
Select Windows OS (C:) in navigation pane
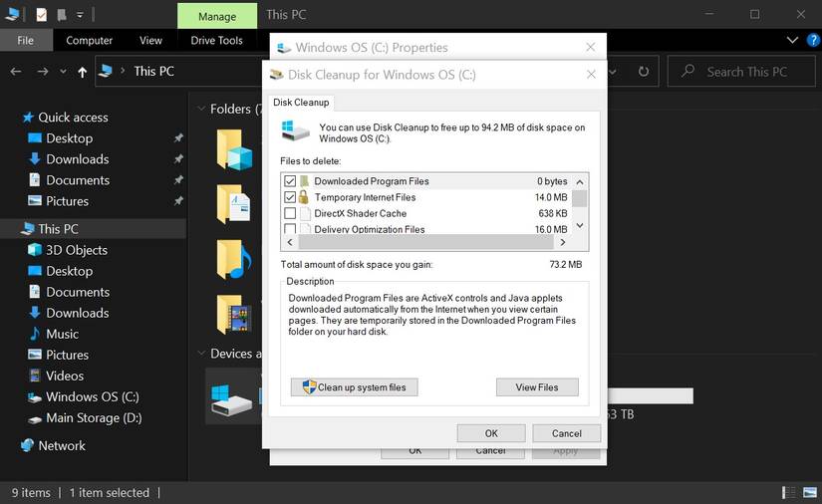coord(93,396)
